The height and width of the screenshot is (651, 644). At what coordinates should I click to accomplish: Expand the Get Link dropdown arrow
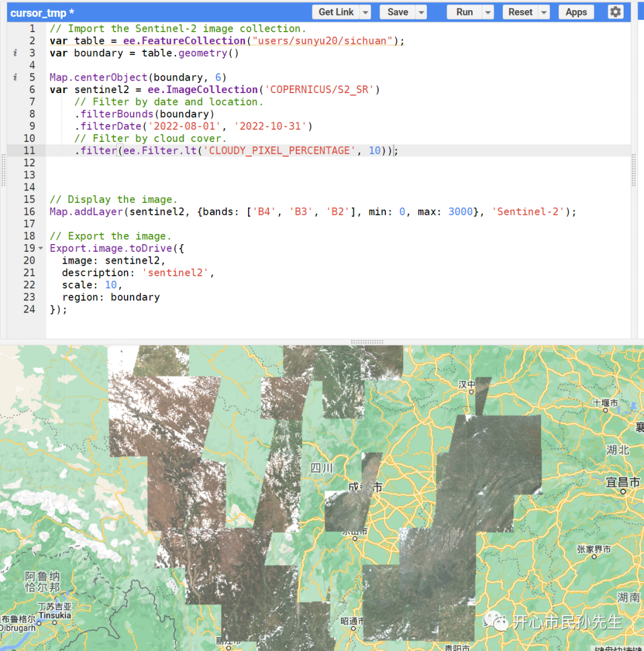tap(365, 12)
